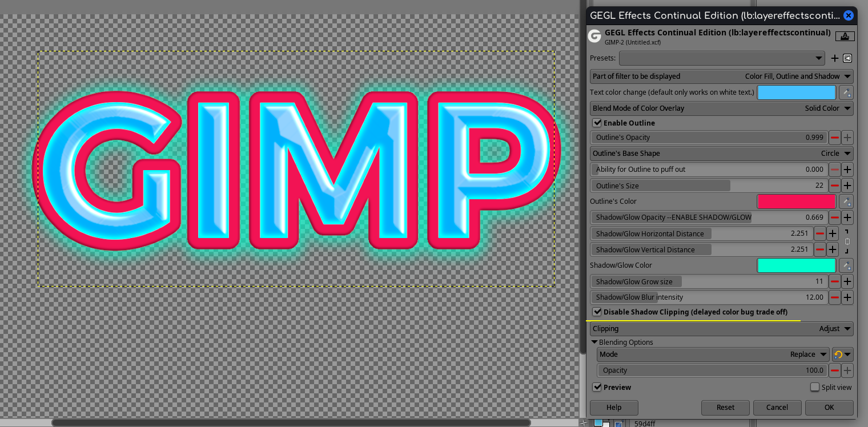Increase Shadow/Glow Grow size with plus
This screenshot has width=868, height=427.
click(847, 281)
